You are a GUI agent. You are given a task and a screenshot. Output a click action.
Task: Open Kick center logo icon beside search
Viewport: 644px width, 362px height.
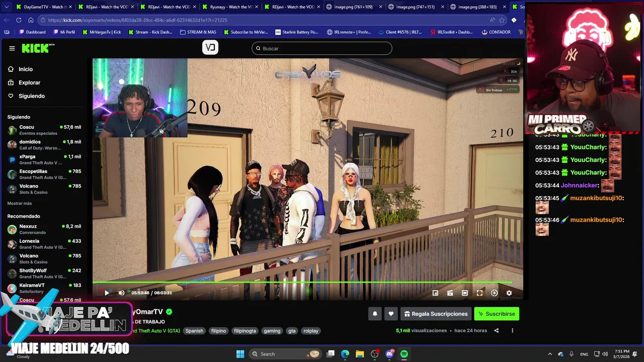click(210, 48)
